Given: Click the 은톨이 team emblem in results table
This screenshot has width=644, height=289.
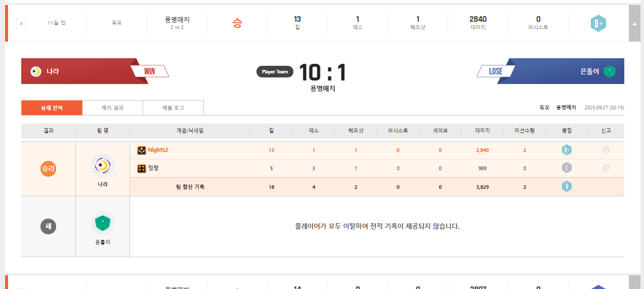Looking at the screenshot, I should click(103, 223).
